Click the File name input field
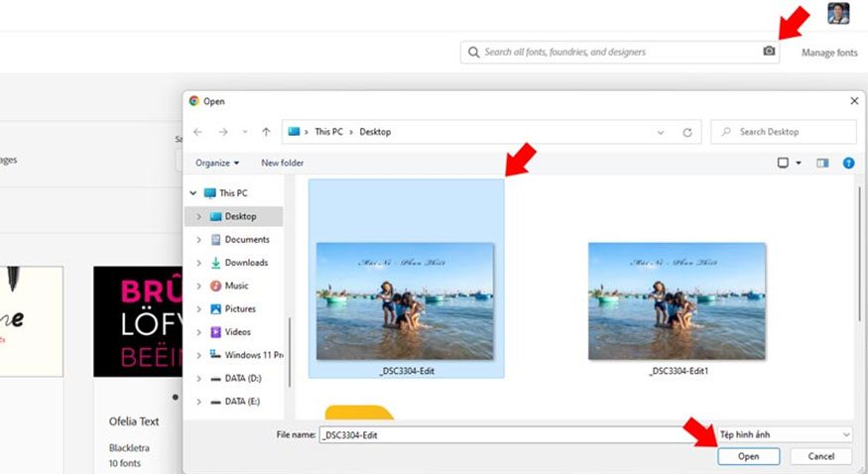 tap(502, 434)
